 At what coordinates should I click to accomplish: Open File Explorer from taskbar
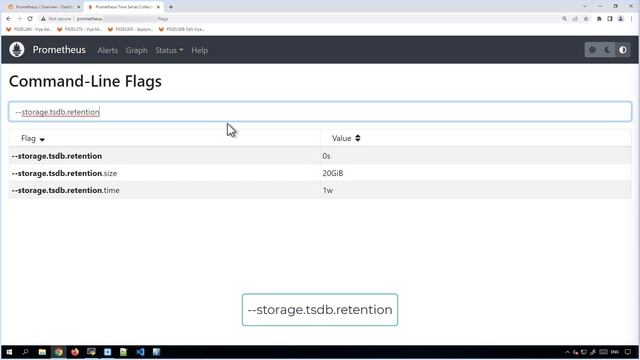coord(42,352)
